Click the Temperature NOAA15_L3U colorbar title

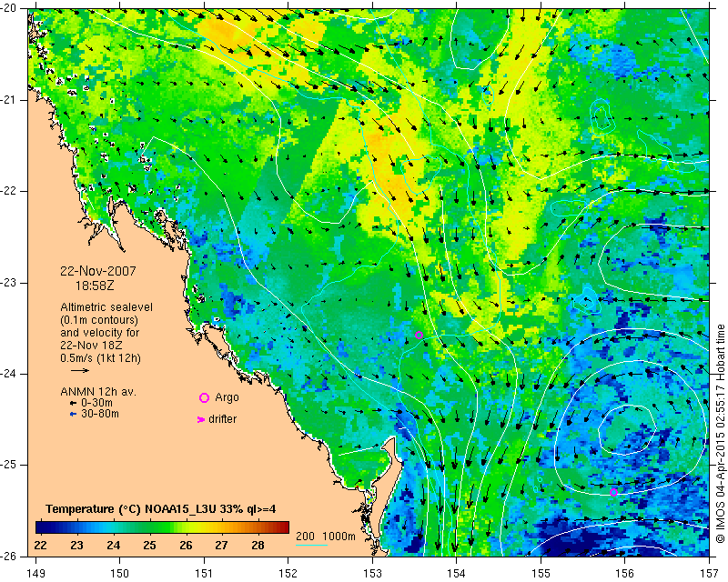coord(161,509)
